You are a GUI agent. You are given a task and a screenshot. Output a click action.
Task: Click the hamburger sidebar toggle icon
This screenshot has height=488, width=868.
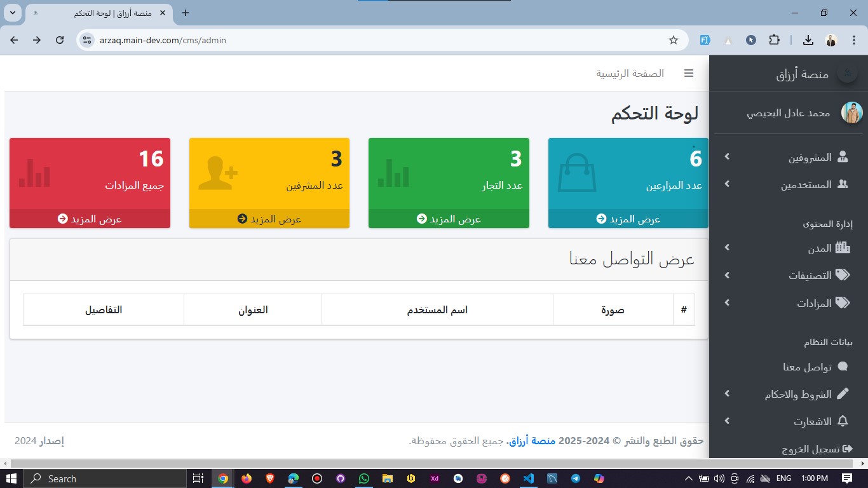coord(689,74)
